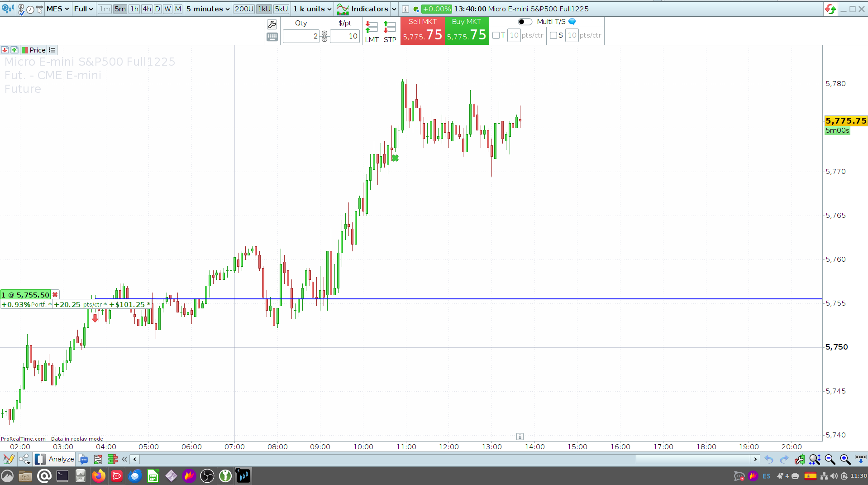Select 200U units view
The width and height of the screenshot is (868, 485).
point(244,9)
